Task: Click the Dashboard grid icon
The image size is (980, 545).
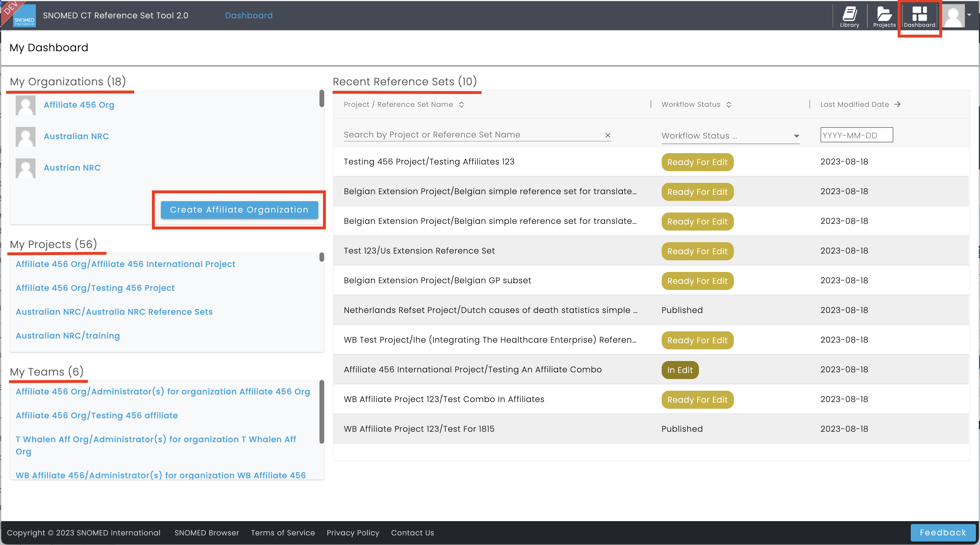Action: [919, 16]
